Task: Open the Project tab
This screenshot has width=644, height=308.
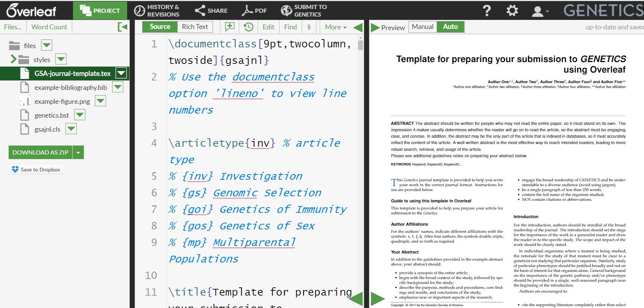Action: tap(100, 11)
